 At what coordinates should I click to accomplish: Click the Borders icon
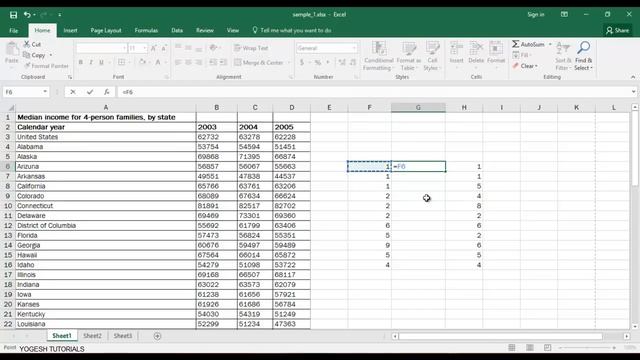pos(121,62)
